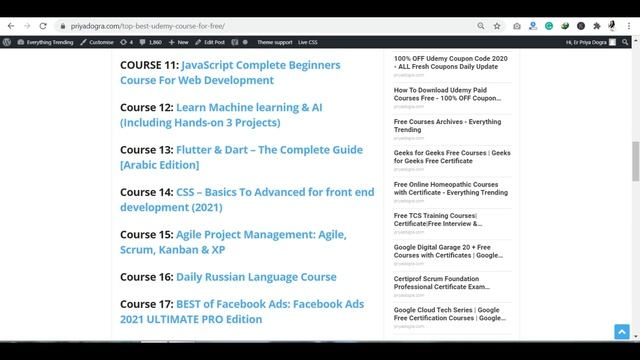Click the vertical page scrollbar thumb
Screen dimensions: 640x360
pyautogui.click(x=636, y=161)
